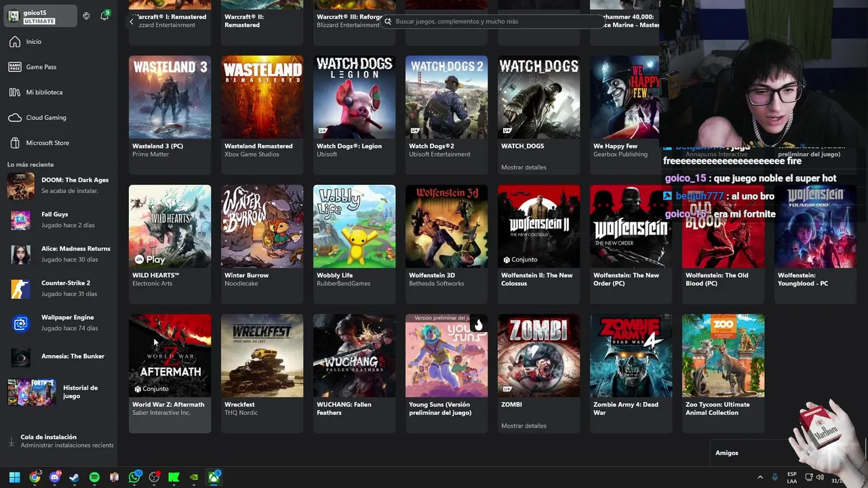Viewport: 868px width, 488px height.
Task: Click the install queue download icon
Action: click(12, 441)
